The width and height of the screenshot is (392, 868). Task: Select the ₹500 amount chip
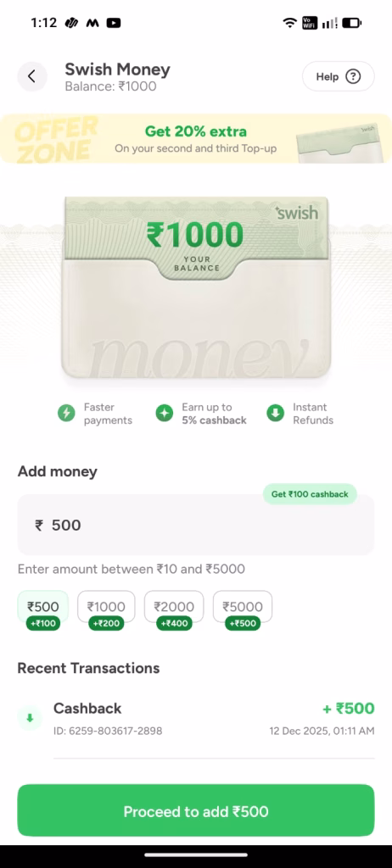pos(42,607)
